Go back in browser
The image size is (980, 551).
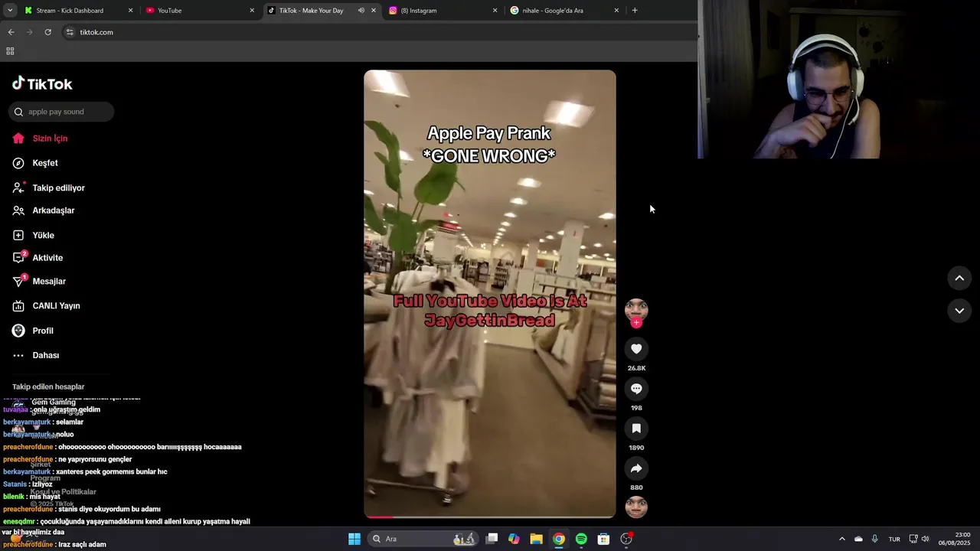click(11, 32)
